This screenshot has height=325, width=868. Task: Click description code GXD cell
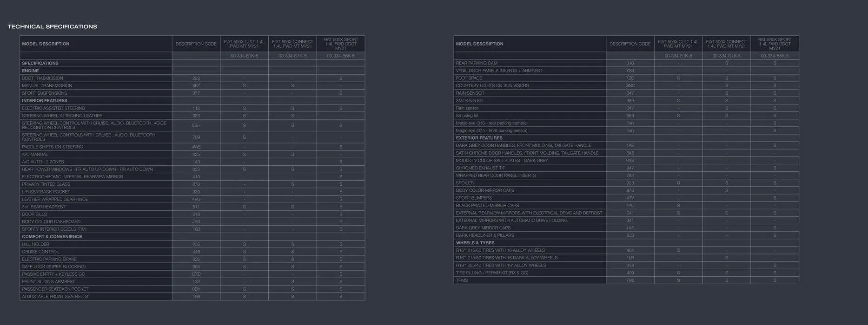(x=196, y=274)
